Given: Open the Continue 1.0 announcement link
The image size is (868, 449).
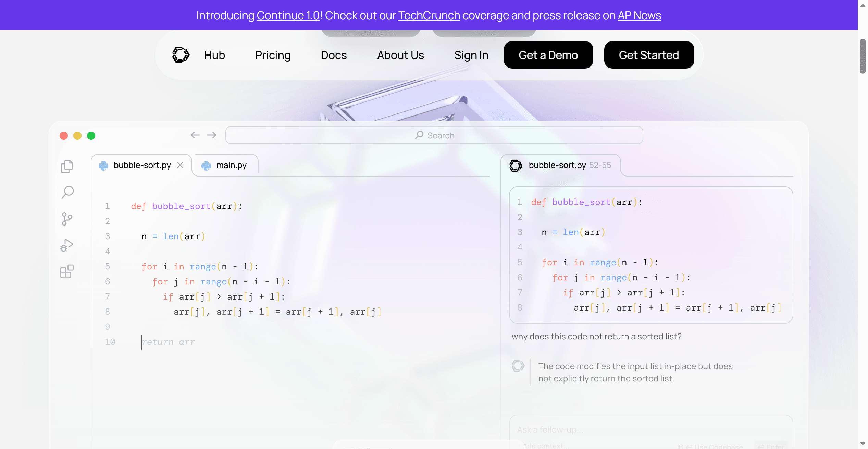Looking at the screenshot, I should pyautogui.click(x=288, y=15).
